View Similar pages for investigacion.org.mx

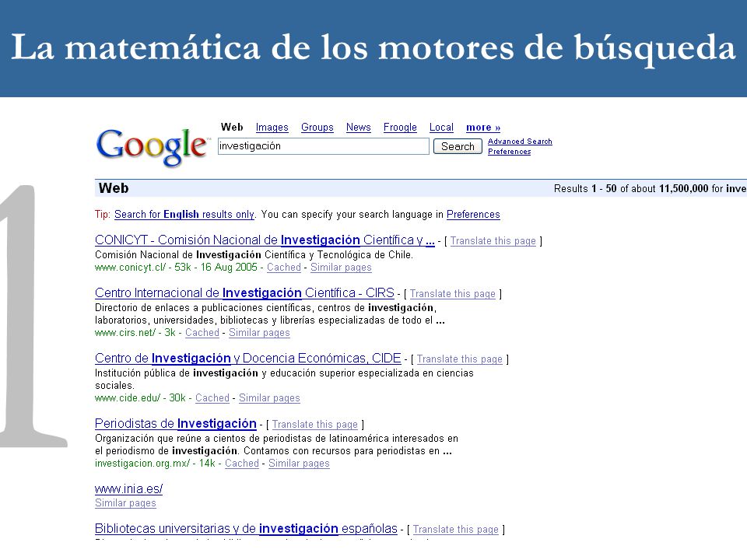pyautogui.click(x=299, y=463)
